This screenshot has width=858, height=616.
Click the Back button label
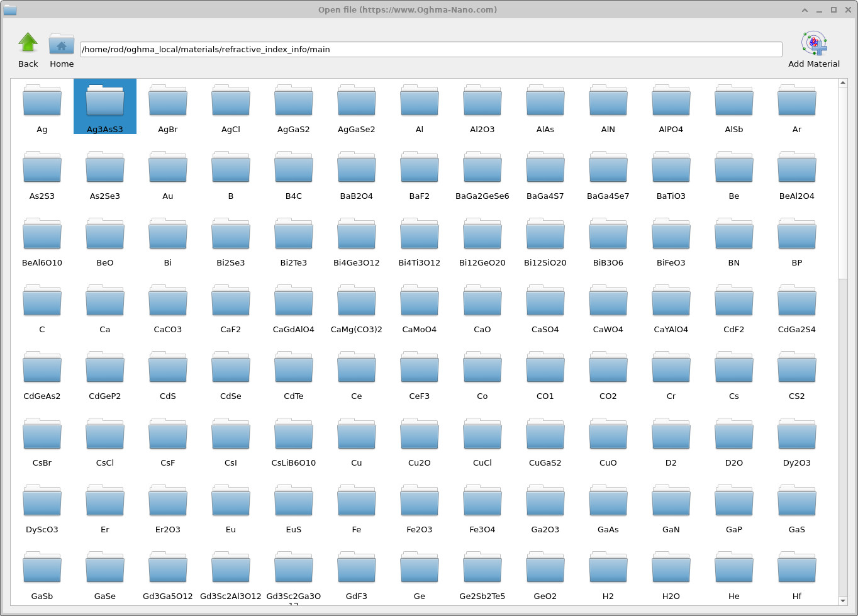click(28, 64)
